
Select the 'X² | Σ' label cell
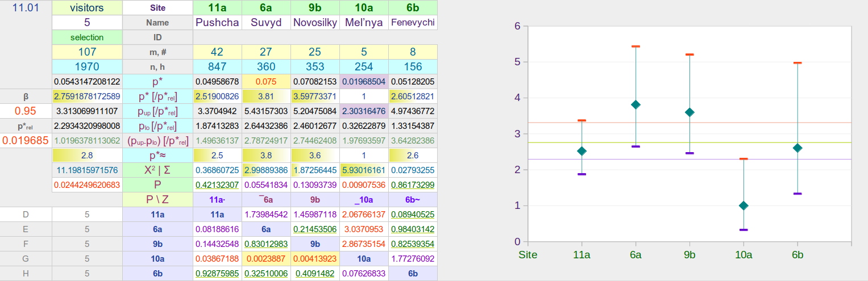click(157, 170)
